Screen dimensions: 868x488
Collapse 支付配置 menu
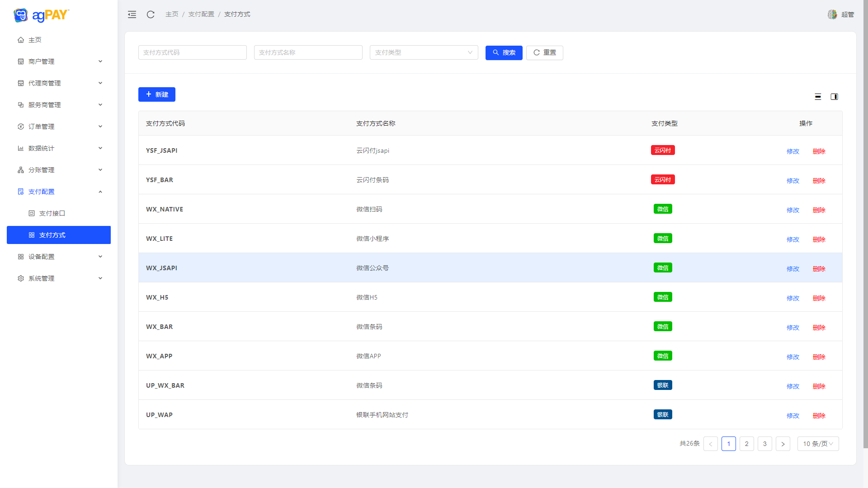(x=59, y=192)
